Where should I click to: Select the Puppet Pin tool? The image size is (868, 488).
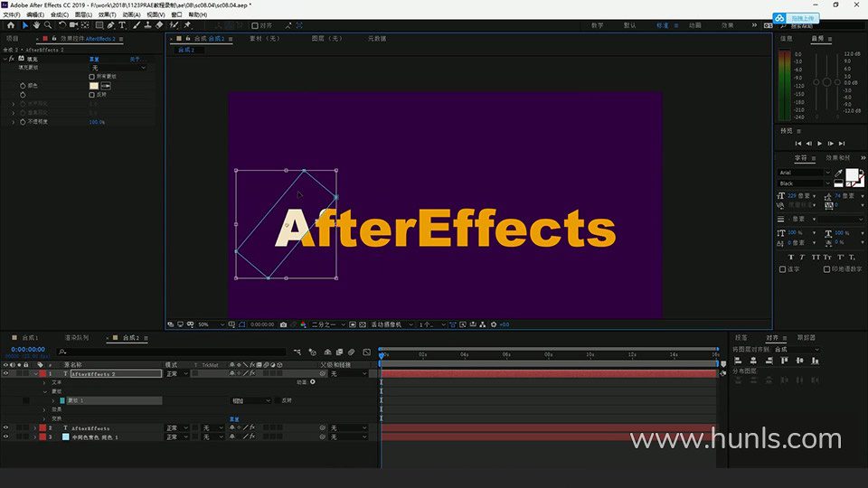point(187,25)
